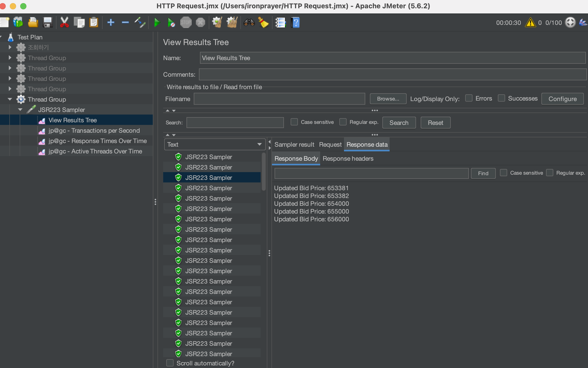This screenshot has width=588, height=368.
Task: Open the Text renderer dropdown
Action: pos(214,144)
